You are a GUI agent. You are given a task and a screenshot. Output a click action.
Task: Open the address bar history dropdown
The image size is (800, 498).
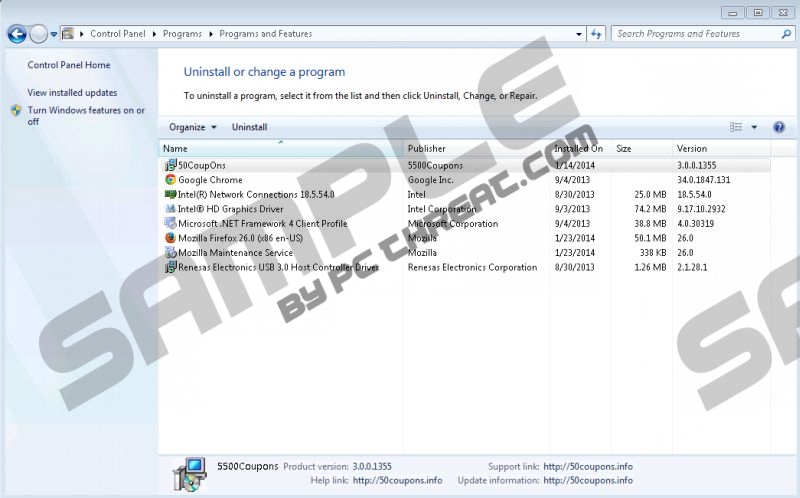point(579,34)
